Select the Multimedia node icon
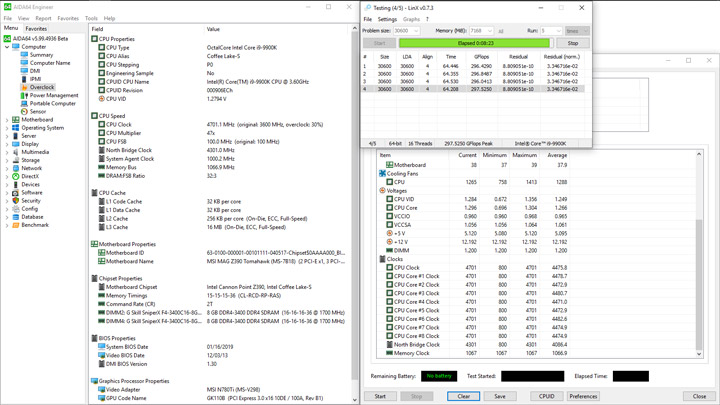The image size is (720, 405). (x=16, y=152)
